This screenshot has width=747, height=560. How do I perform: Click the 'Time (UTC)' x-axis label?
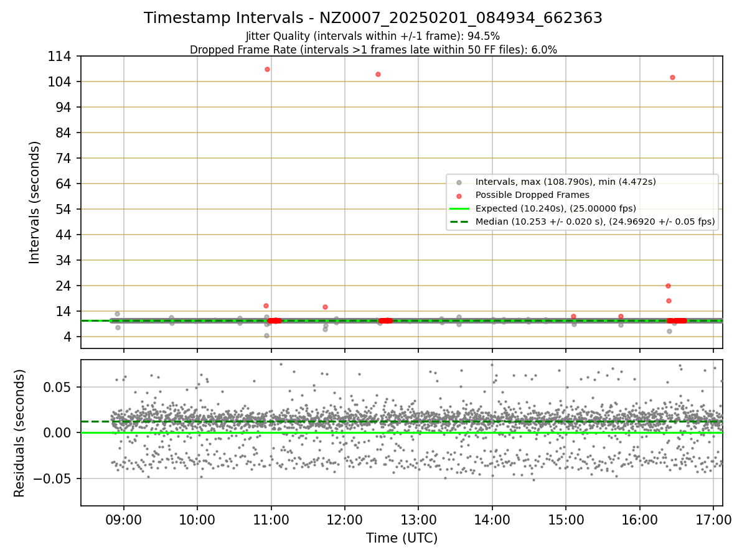(x=402, y=538)
